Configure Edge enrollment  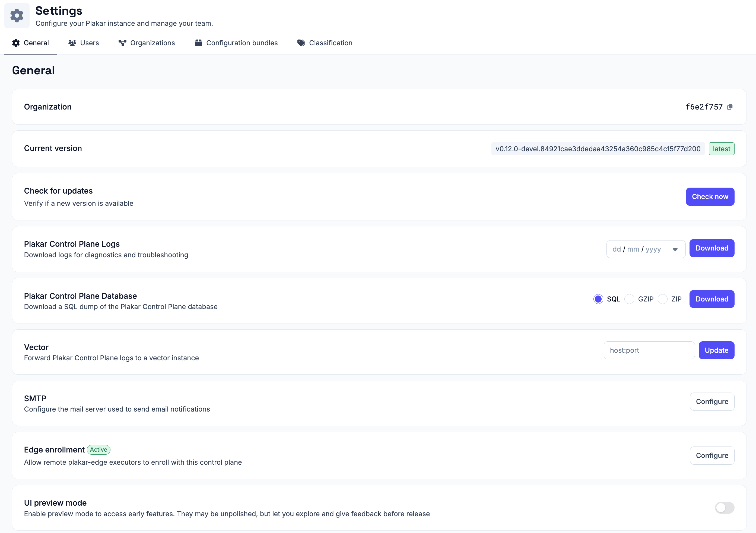[712, 456]
